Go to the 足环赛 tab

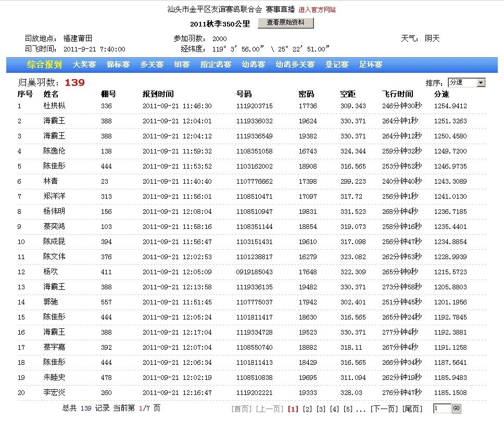[371, 65]
